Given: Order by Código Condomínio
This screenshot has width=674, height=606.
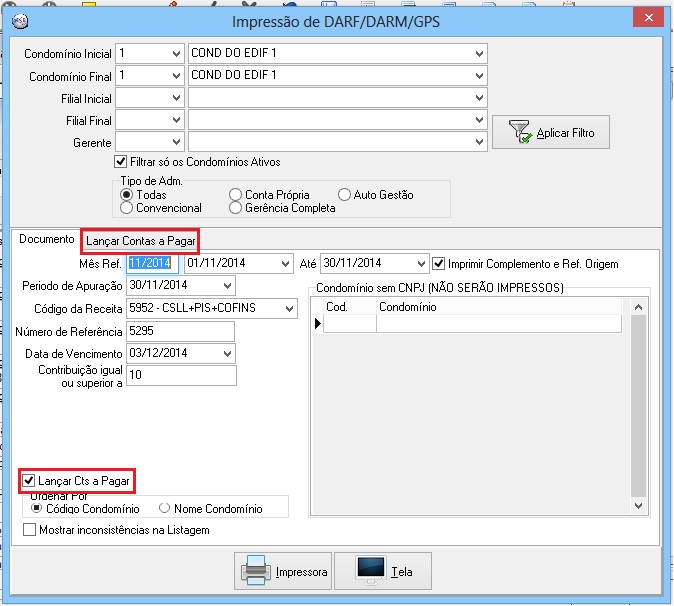Looking at the screenshot, I should pyautogui.click(x=37, y=508).
